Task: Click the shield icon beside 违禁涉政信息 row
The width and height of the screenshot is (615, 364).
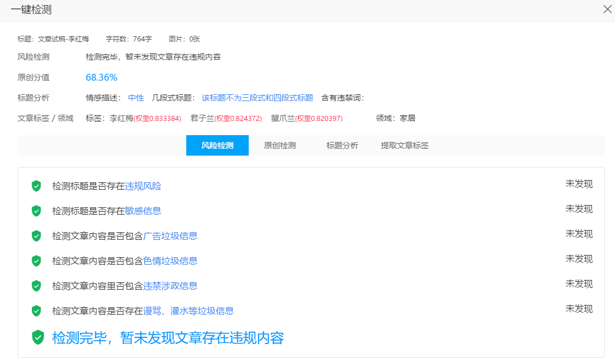Action: (x=36, y=286)
